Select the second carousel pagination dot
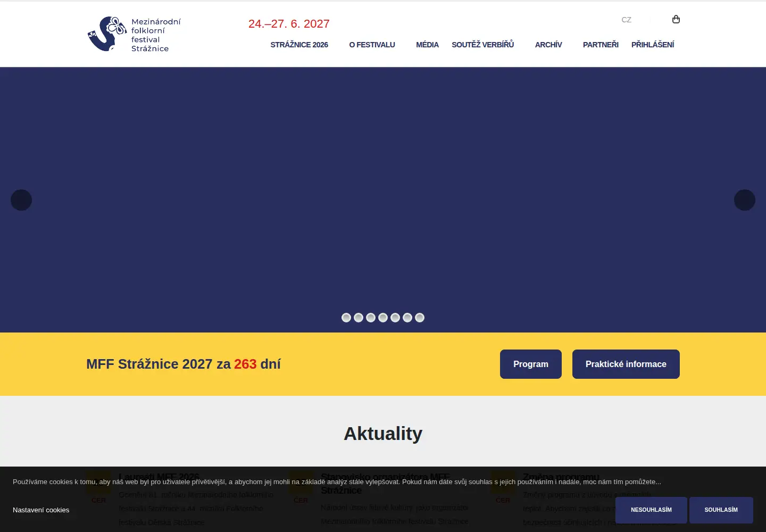The image size is (766, 532). pos(359,318)
